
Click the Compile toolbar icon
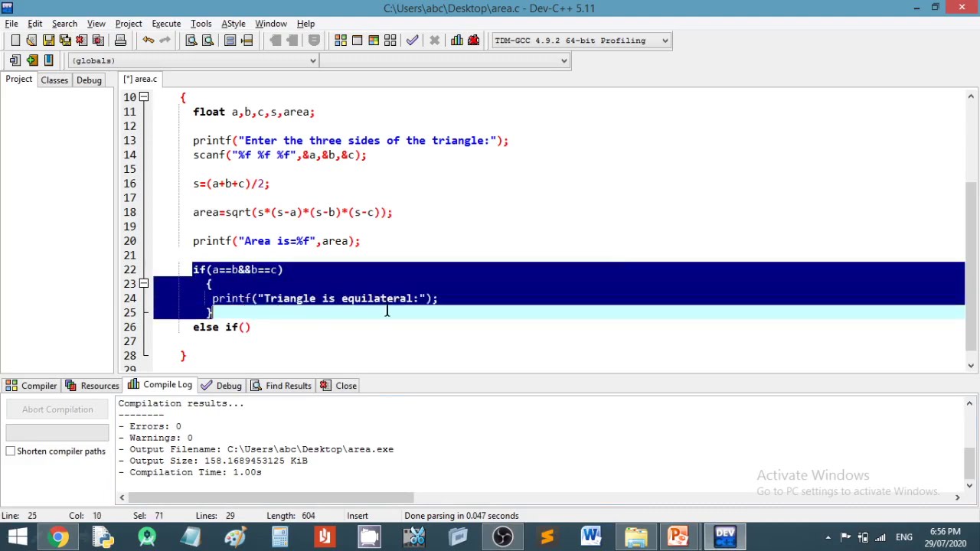coord(341,41)
